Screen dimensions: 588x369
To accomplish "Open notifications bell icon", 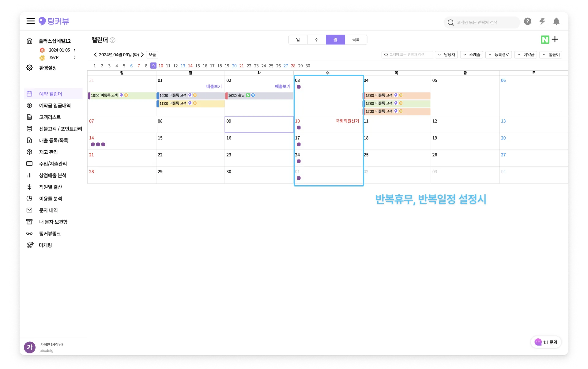I will pyautogui.click(x=556, y=21).
